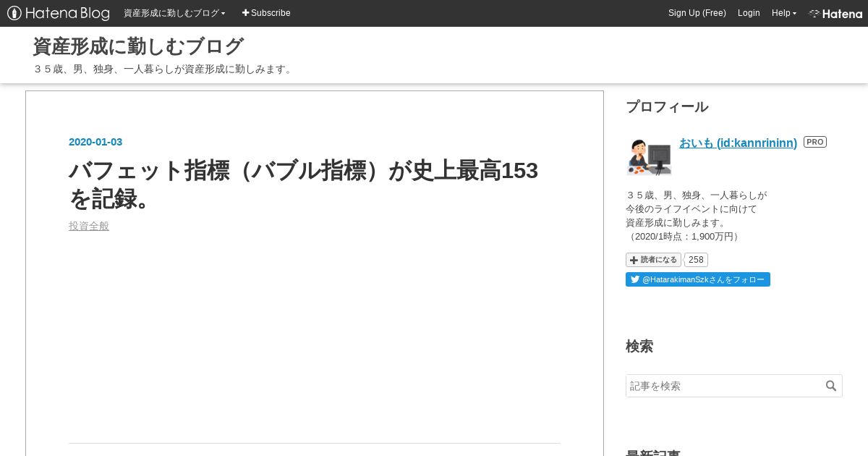Screen dimensions: 868x456
Task: Follow @HatarakimanSzk on Twitter
Action: [698, 279]
